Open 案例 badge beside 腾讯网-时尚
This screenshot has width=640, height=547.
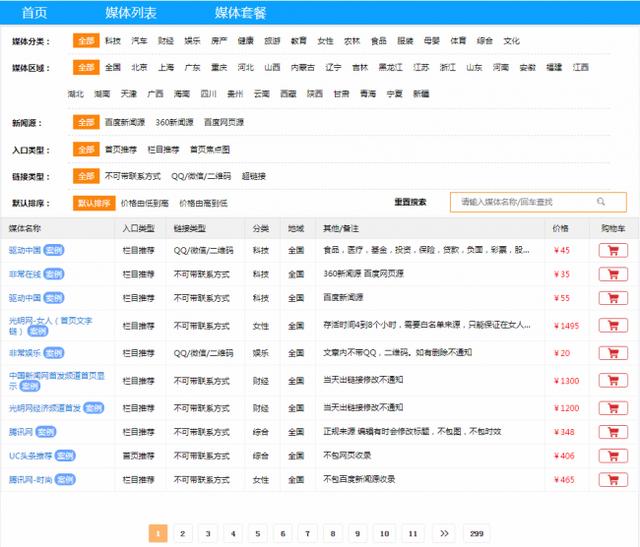[65, 480]
